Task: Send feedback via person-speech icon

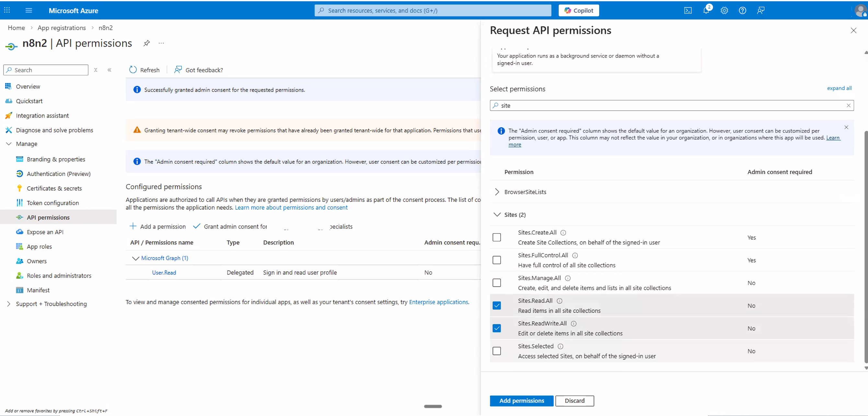Action: click(760, 10)
